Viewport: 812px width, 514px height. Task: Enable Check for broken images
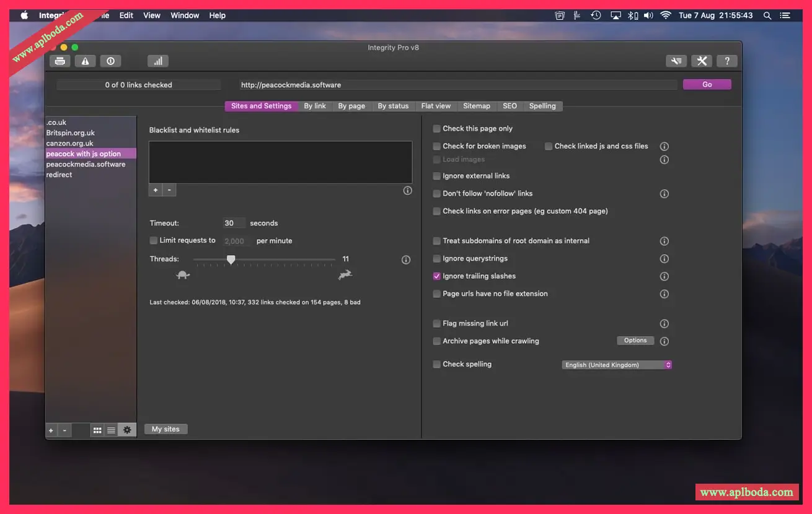tap(437, 147)
